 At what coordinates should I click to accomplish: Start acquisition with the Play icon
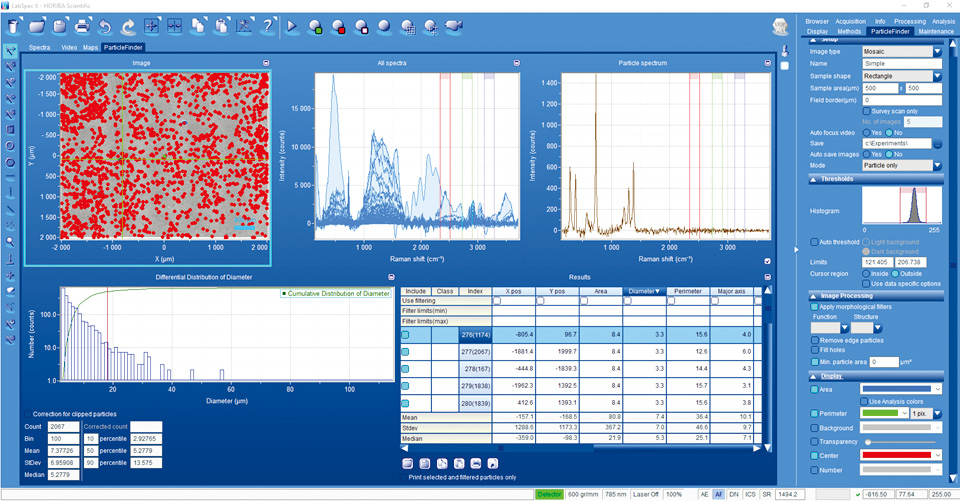(x=292, y=26)
